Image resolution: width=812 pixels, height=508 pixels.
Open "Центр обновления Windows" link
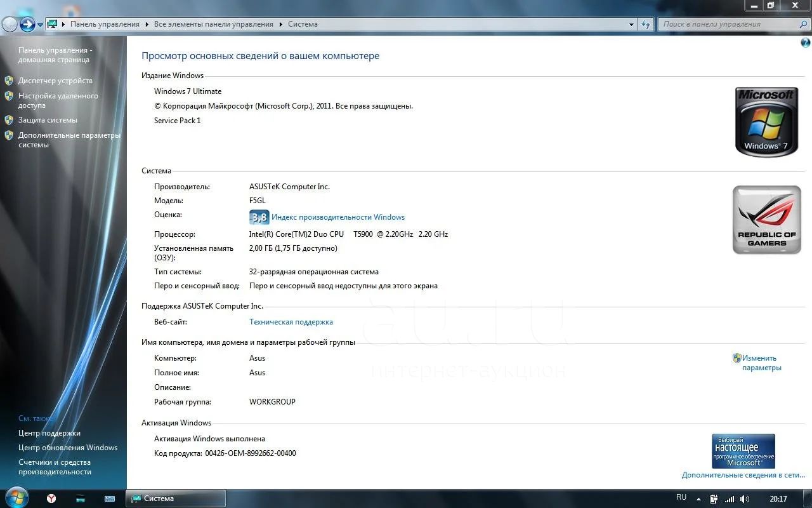click(68, 448)
